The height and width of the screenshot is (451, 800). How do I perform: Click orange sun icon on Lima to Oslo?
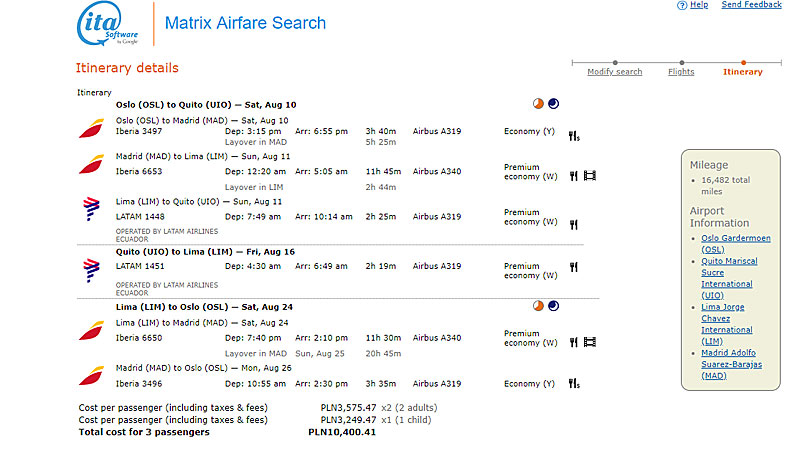tap(538, 306)
